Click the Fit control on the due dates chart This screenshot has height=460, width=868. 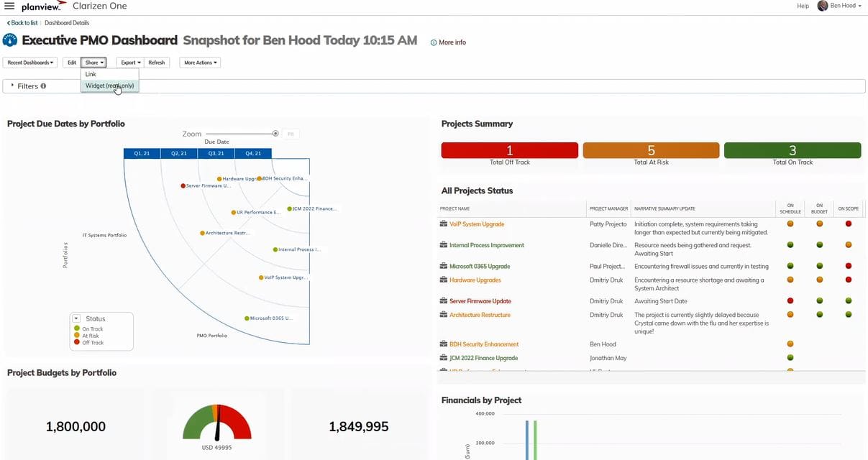point(291,134)
